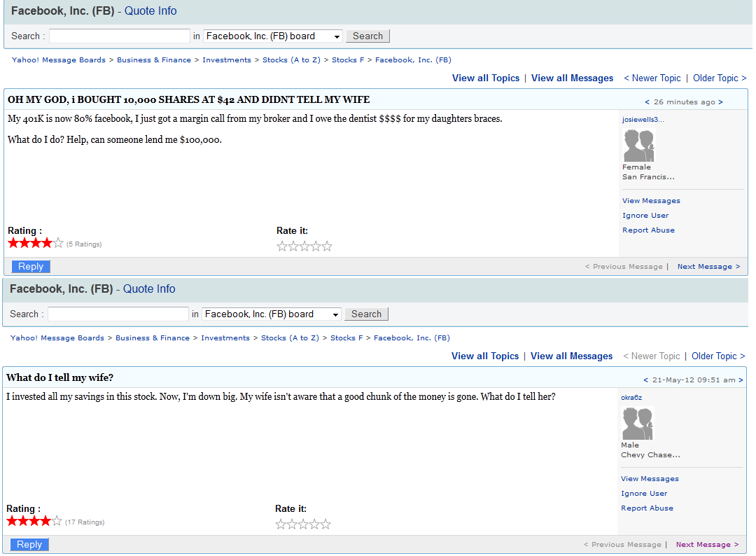Click the OH MY GOD post title

[188, 100]
